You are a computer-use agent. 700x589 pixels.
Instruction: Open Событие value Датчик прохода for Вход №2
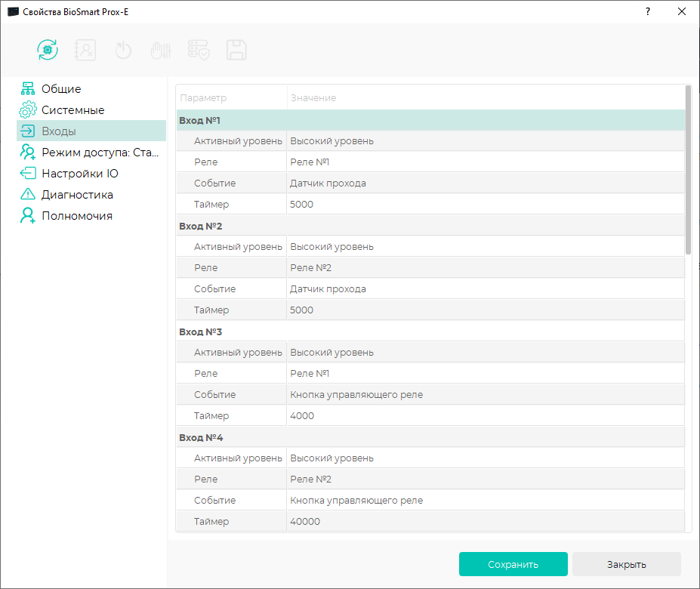(486, 289)
